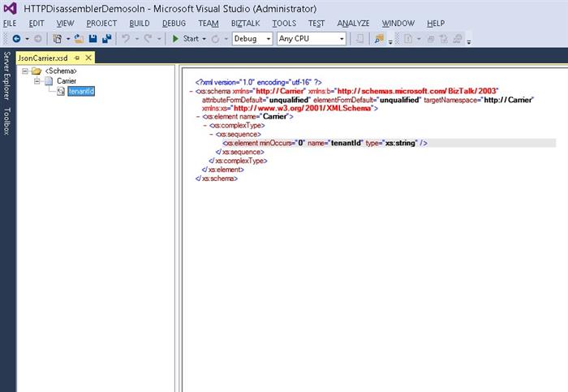Open the BIZTALK menu
The image size is (568, 392).
point(246,24)
